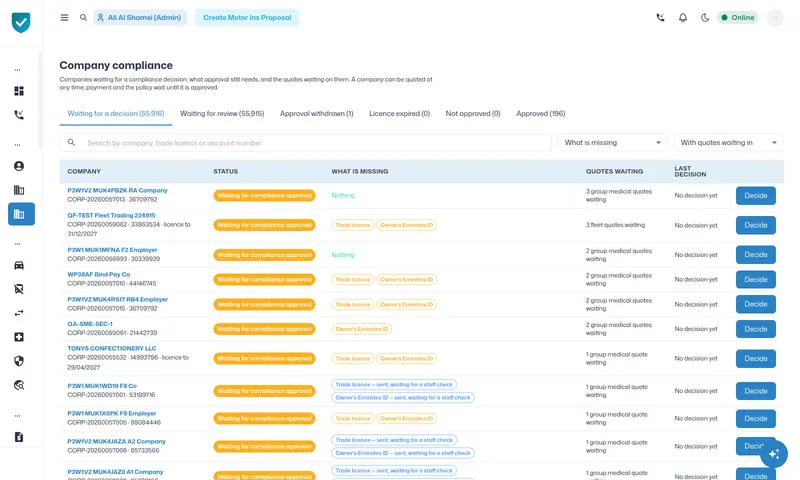Open the transfer arrows icon in sidebar

[19, 313]
